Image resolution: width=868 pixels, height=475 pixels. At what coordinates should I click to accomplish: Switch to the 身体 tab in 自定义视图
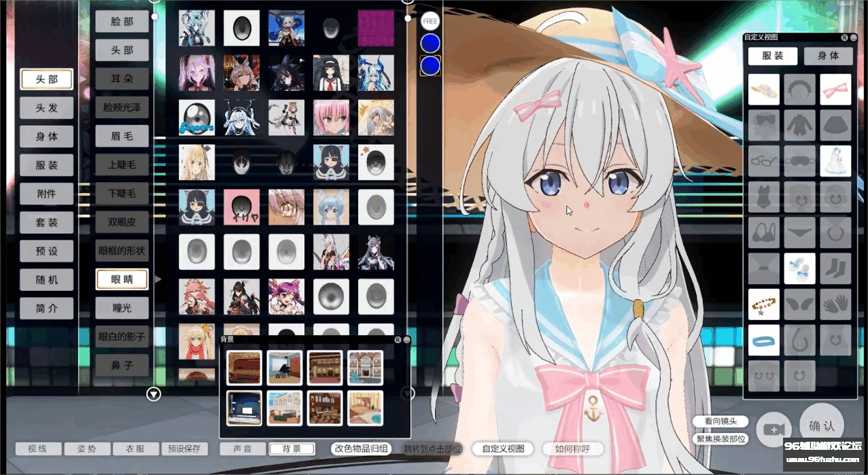(x=827, y=56)
